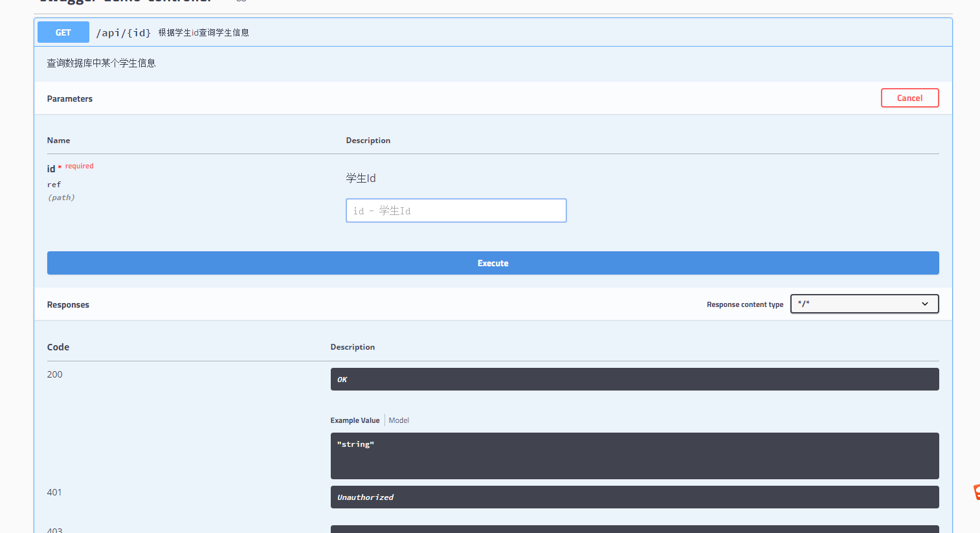Click the Parameters section header
Screen dimensions: 980x533
tap(70, 98)
